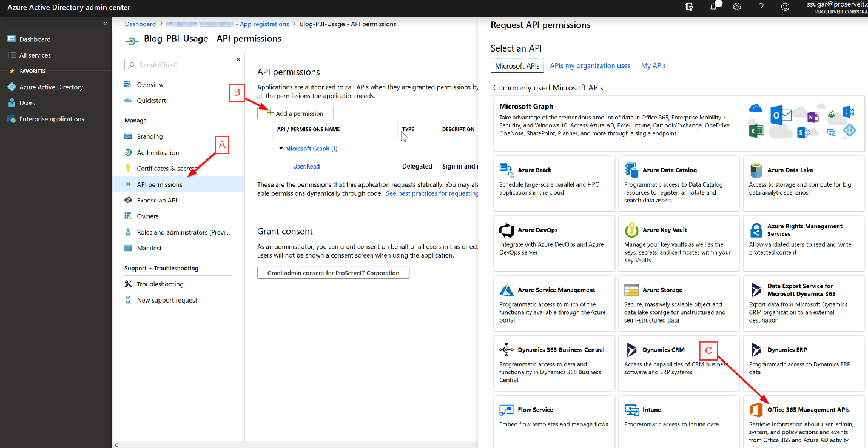Click the Search field in the app menu
This screenshot has height=448, width=868.
[178, 64]
